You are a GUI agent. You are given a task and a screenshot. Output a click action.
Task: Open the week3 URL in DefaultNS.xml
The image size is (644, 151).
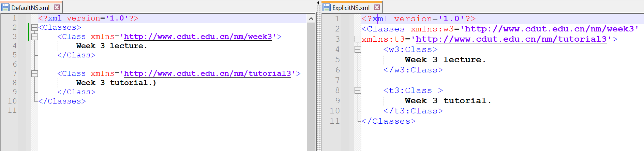coord(198,37)
